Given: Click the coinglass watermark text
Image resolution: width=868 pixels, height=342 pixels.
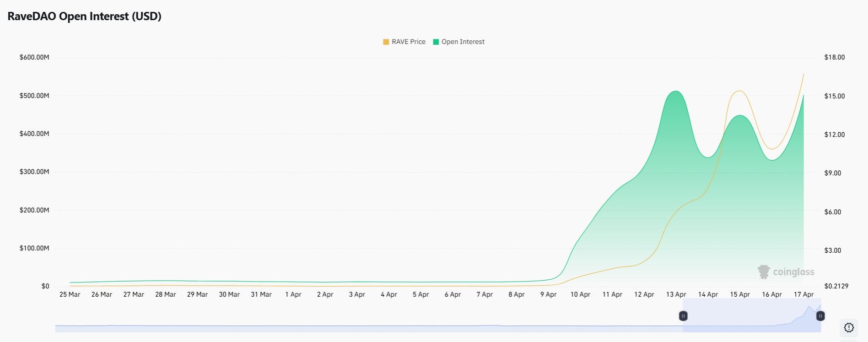Looking at the screenshot, I should [793, 272].
